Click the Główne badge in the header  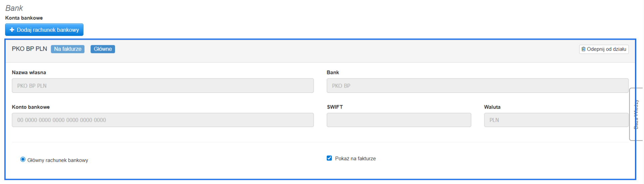click(x=103, y=49)
